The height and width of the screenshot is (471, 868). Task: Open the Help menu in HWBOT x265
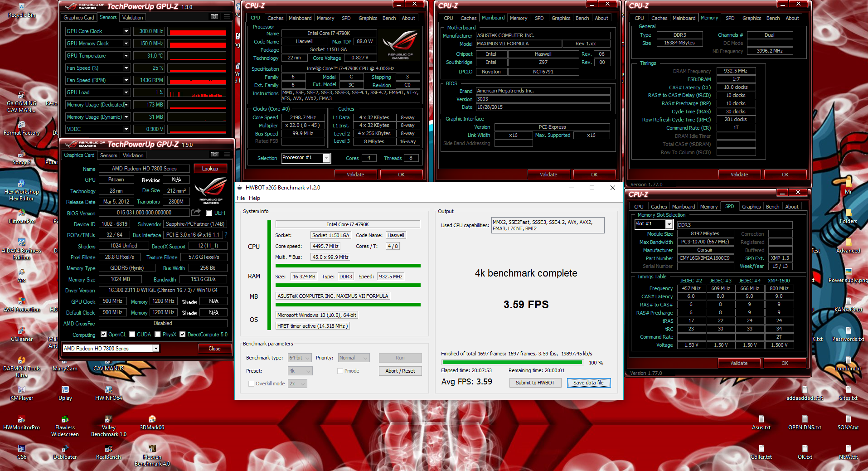pos(255,198)
